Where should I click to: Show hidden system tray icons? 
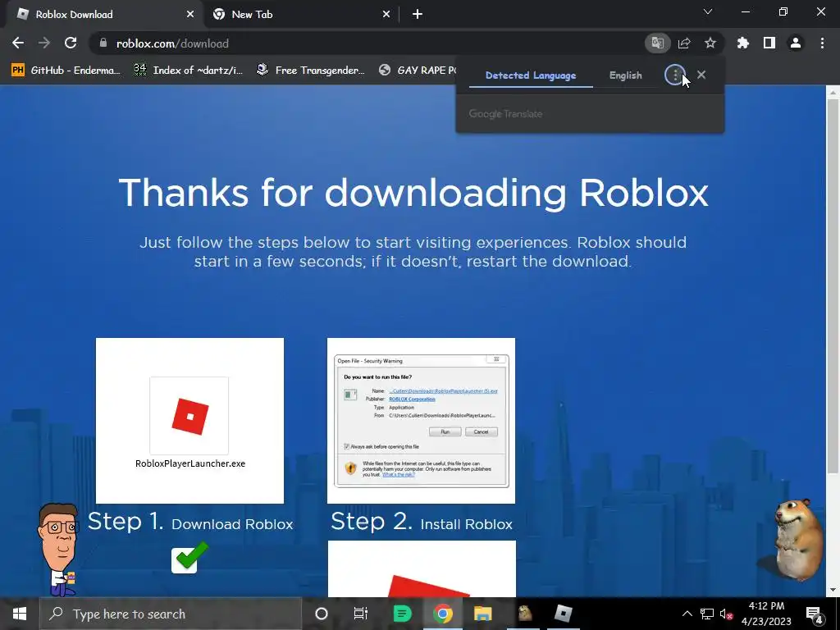click(687, 614)
